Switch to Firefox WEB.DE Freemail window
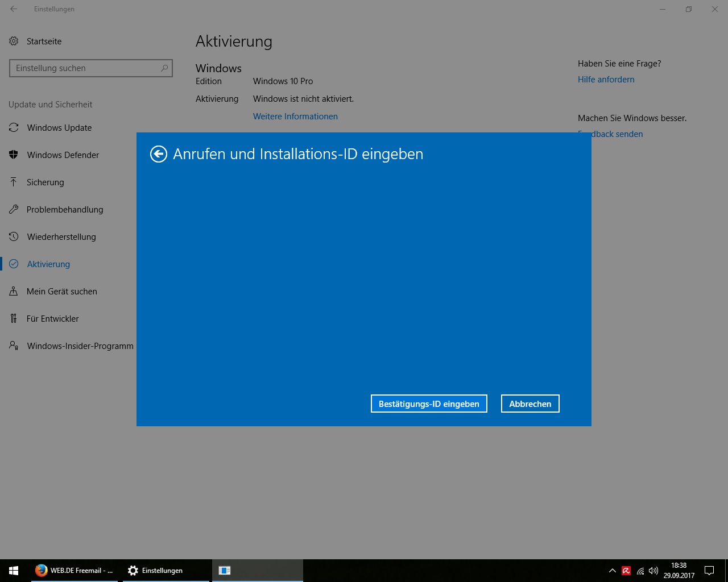 pos(74,571)
